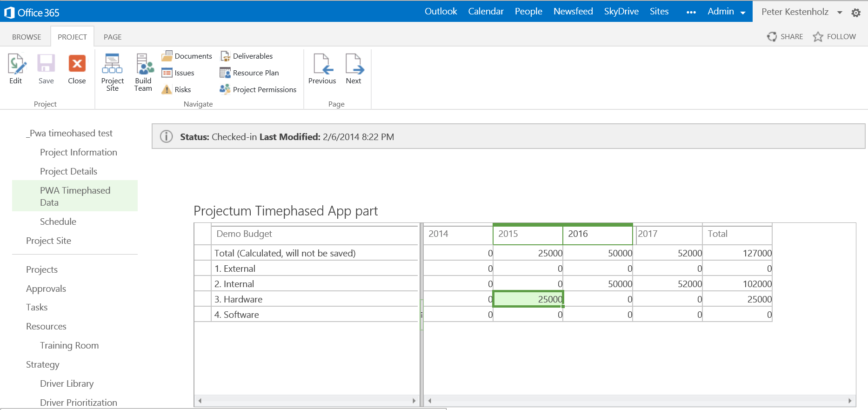Go to Project Details
868x410 pixels.
(69, 171)
